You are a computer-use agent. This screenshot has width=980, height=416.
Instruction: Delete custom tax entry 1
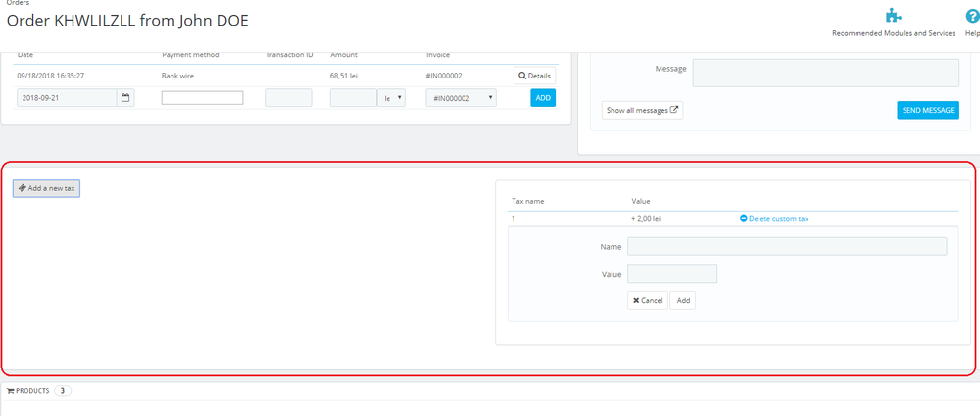point(774,219)
